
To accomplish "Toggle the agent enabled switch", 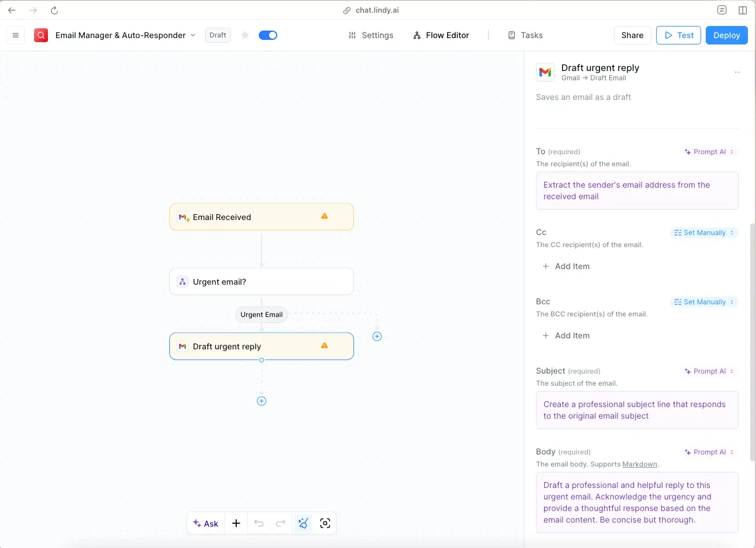I will [x=268, y=35].
